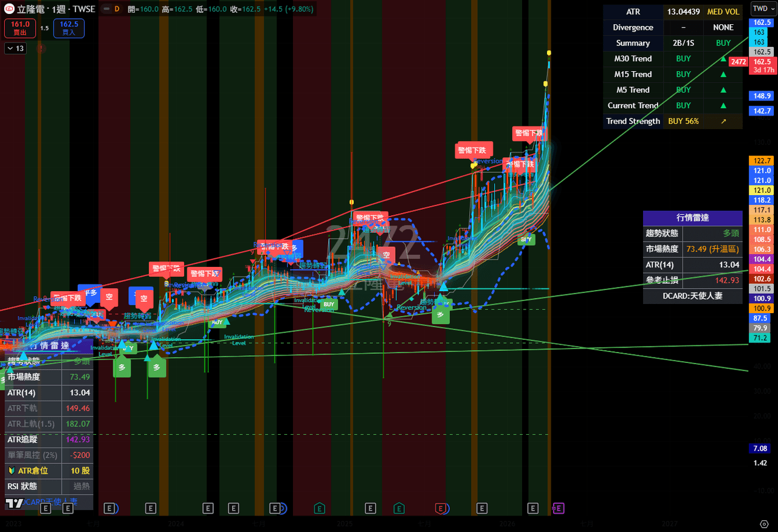
Task: Click the diagonal arrow in Trend Strength row
Action: click(x=723, y=121)
